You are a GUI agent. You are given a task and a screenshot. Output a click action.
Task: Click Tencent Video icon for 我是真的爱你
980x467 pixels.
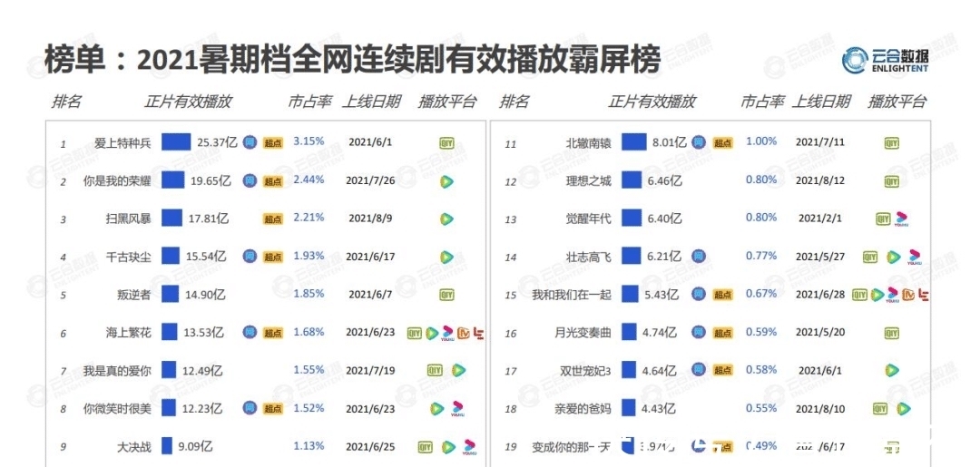[458, 370]
